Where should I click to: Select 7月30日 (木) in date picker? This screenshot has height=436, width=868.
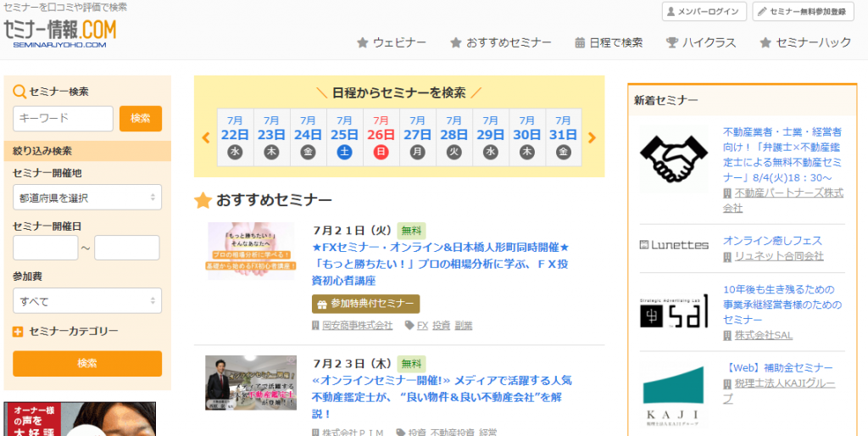[527, 137]
